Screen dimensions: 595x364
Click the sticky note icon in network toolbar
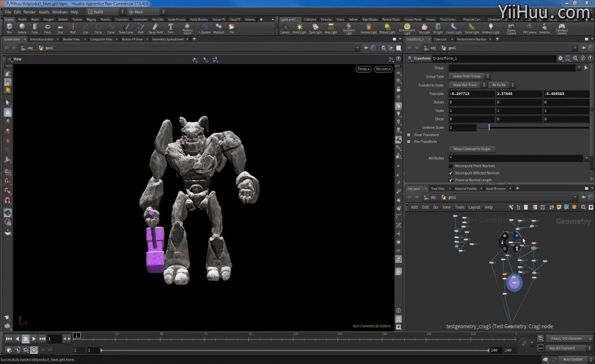(x=559, y=208)
